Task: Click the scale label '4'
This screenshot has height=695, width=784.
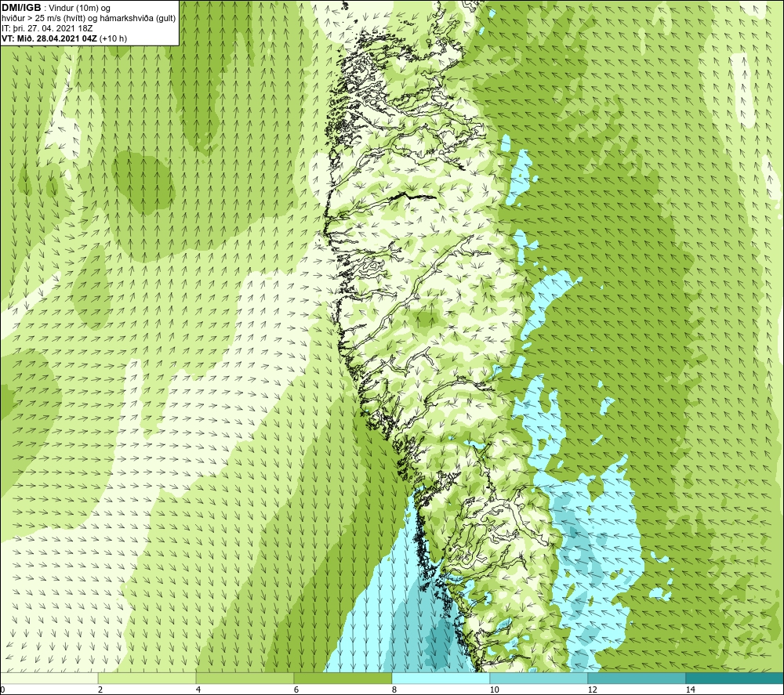Action: pyautogui.click(x=198, y=690)
